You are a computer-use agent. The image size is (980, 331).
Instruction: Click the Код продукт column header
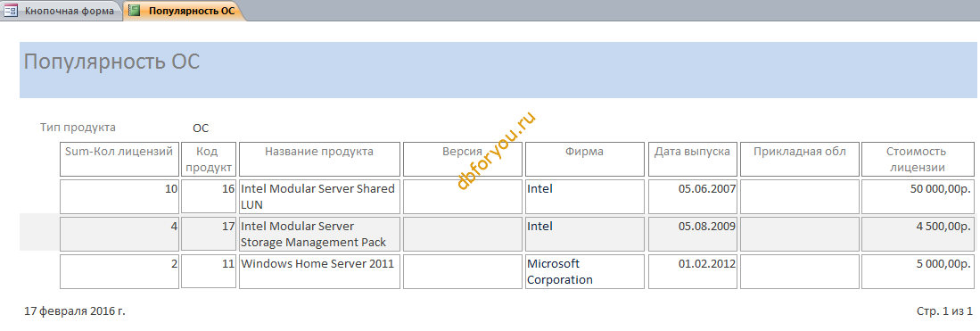click(210, 159)
